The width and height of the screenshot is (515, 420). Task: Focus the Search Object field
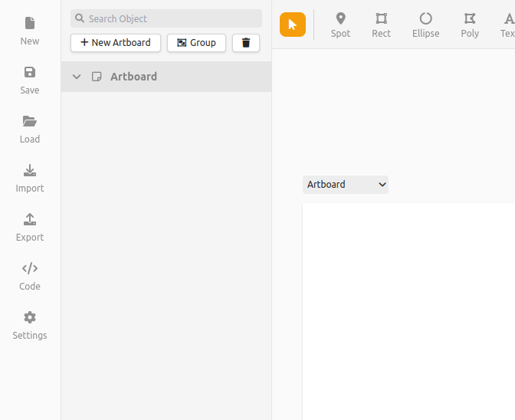[x=166, y=18]
